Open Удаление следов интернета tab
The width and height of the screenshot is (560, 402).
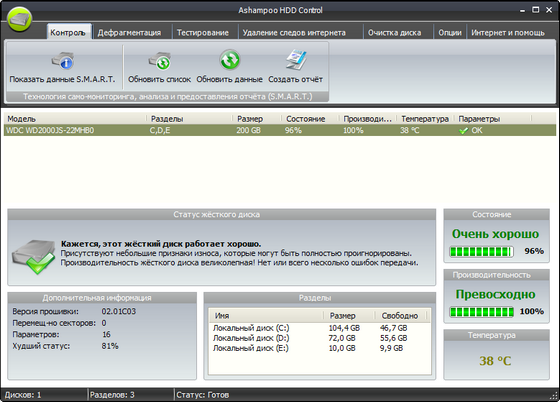(294, 32)
